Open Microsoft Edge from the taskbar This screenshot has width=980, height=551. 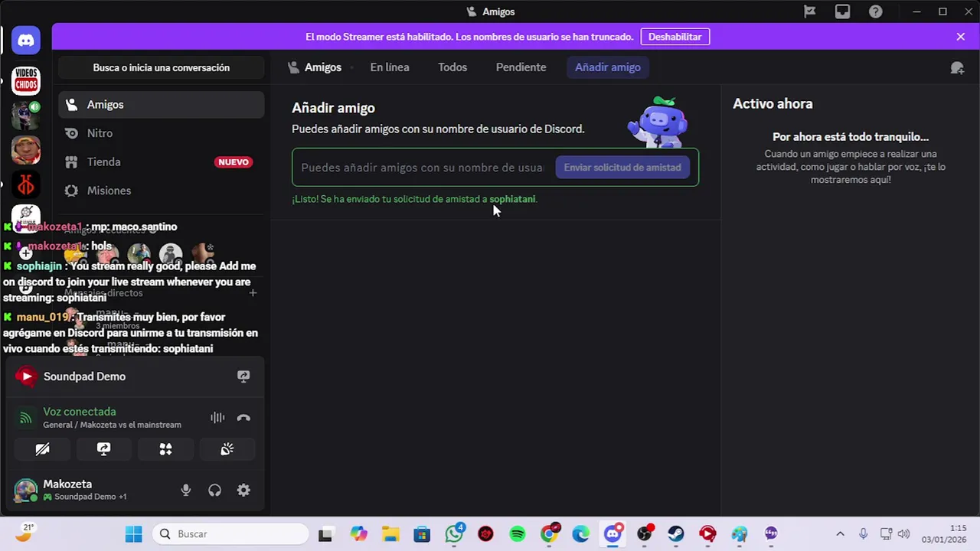coord(581,534)
